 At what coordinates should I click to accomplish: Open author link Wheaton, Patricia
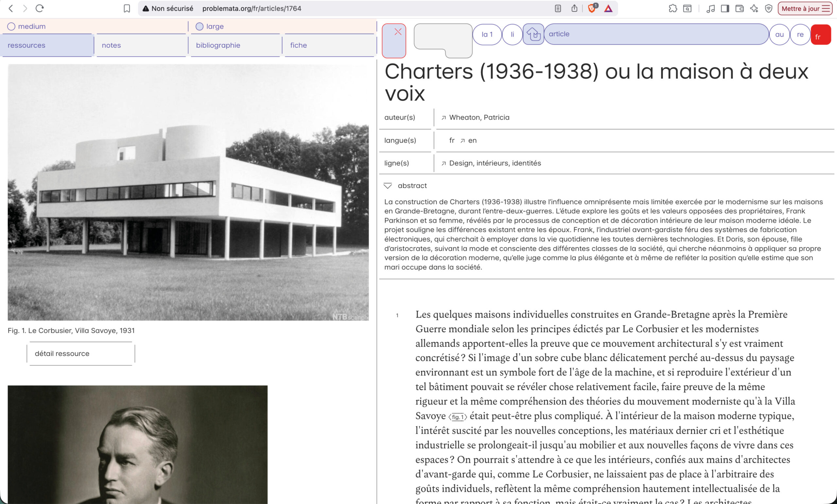point(479,118)
